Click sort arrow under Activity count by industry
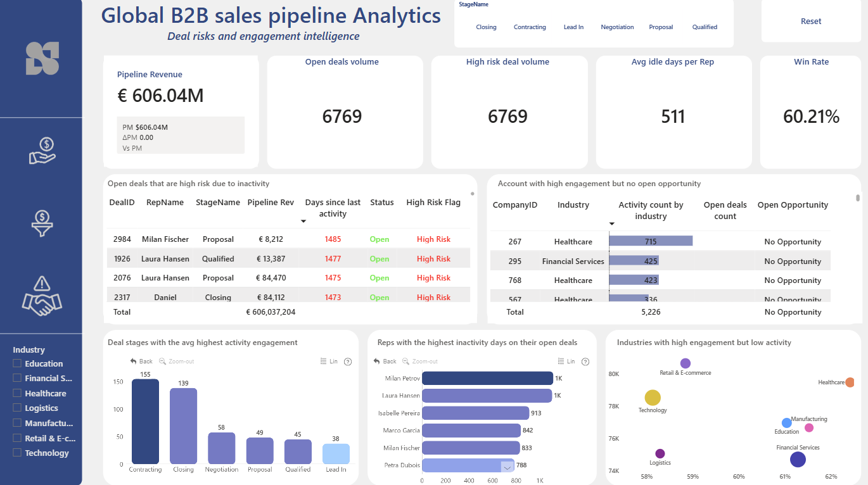Image resolution: width=868 pixels, height=485 pixels. point(612,224)
